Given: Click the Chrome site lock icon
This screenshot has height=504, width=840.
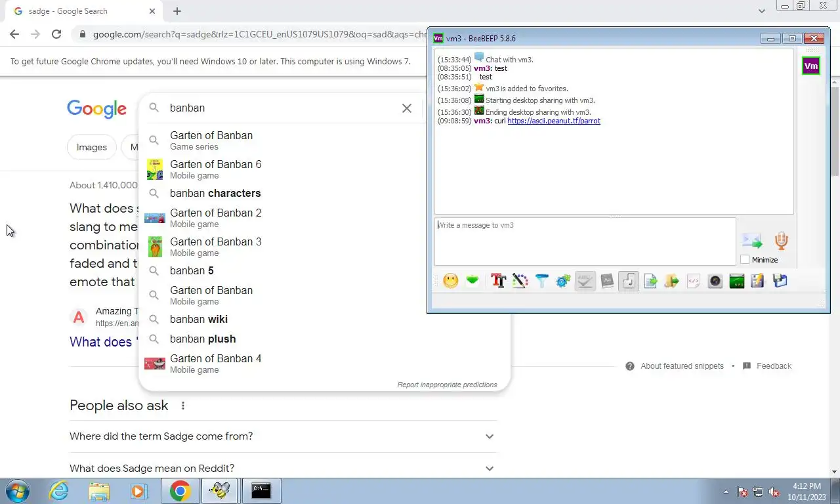Looking at the screenshot, I should point(81,34).
